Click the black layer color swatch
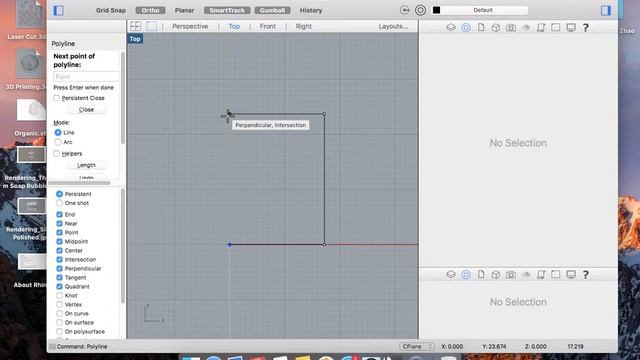Viewport: 640px width, 360px height. tap(436, 10)
